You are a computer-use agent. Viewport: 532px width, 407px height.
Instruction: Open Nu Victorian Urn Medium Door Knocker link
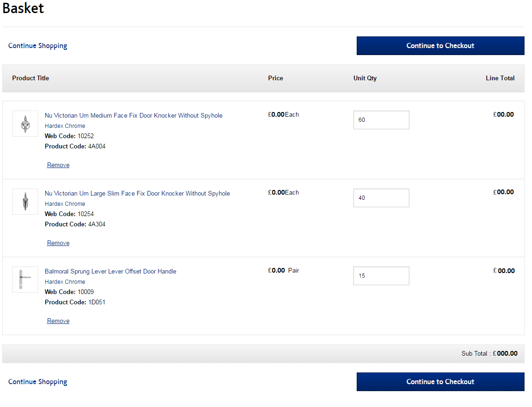[x=133, y=115]
